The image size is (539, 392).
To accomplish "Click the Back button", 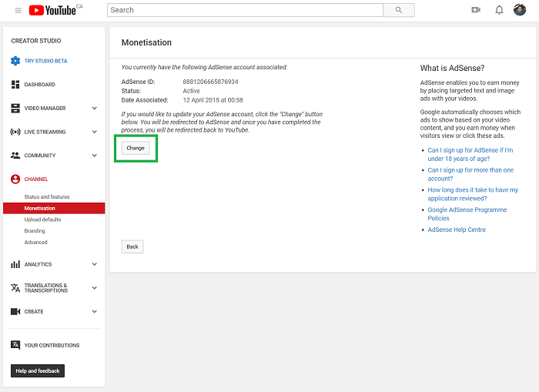I will tap(132, 246).
